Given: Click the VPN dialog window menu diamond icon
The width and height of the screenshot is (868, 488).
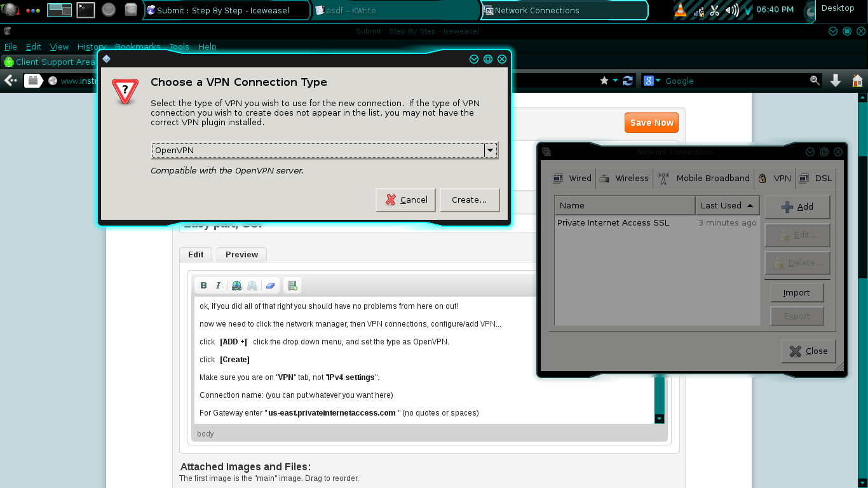Looking at the screenshot, I should 107,58.
